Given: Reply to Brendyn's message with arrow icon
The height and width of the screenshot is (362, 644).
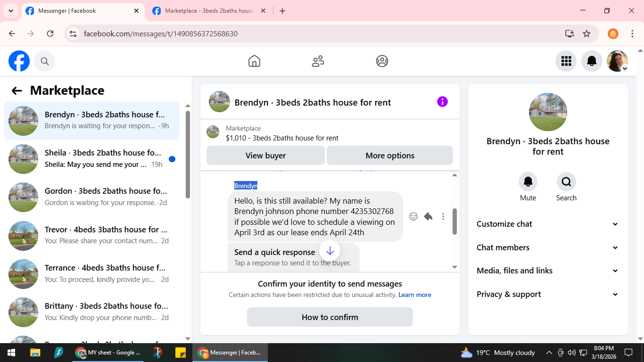Looking at the screenshot, I should pos(428,216).
